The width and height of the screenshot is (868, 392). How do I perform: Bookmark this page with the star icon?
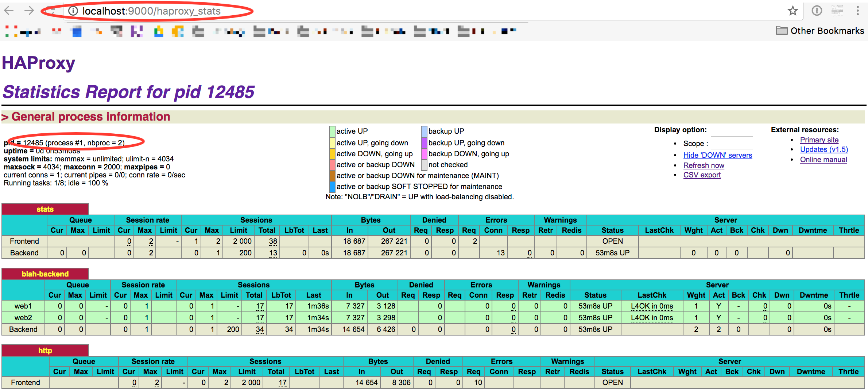tap(793, 11)
